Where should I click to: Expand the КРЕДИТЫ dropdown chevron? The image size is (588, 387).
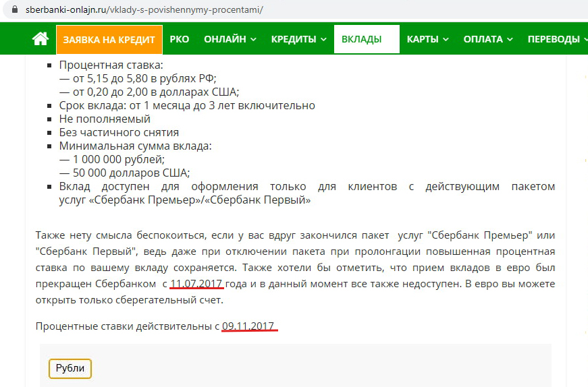(x=323, y=39)
